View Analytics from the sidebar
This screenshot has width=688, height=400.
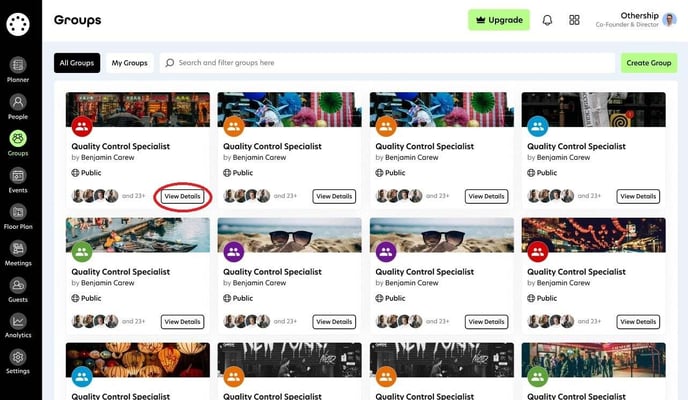[18, 325]
